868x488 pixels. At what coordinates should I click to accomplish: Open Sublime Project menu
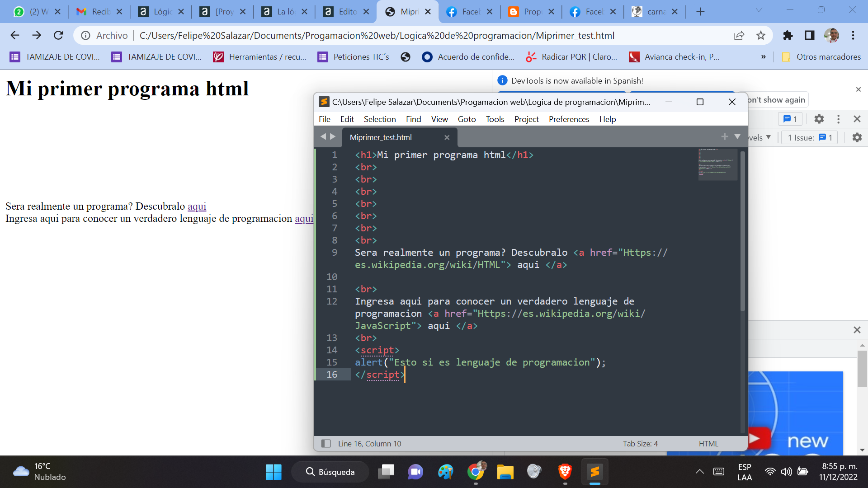click(x=527, y=119)
